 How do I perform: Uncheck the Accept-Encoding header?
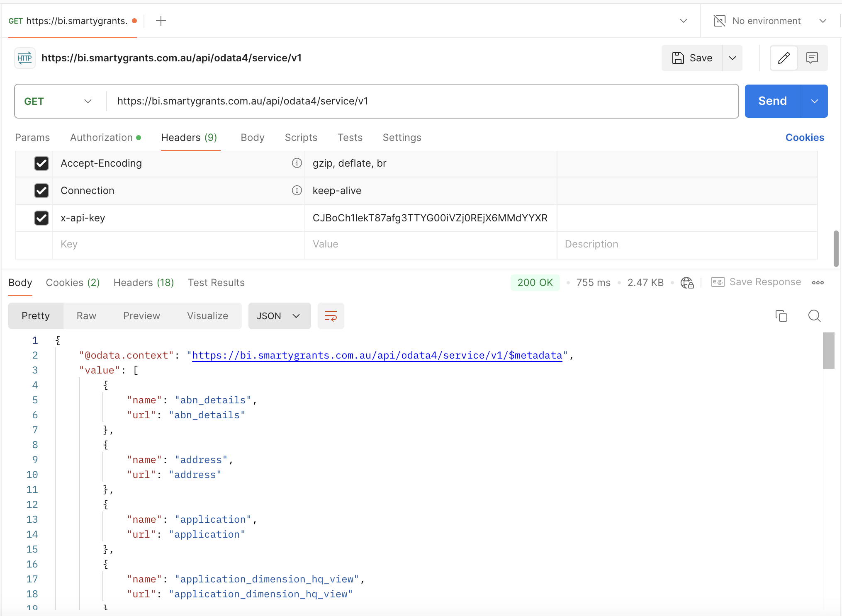pos(41,163)
